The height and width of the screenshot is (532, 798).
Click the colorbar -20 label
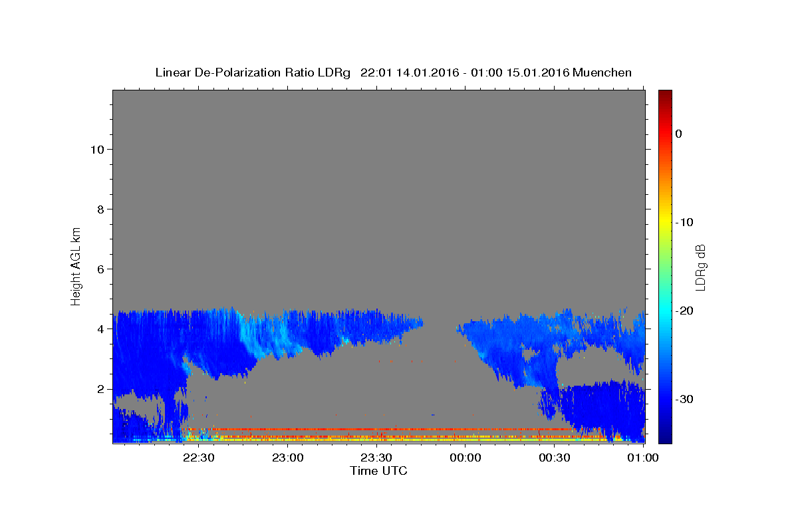click(x=684, y=311)
